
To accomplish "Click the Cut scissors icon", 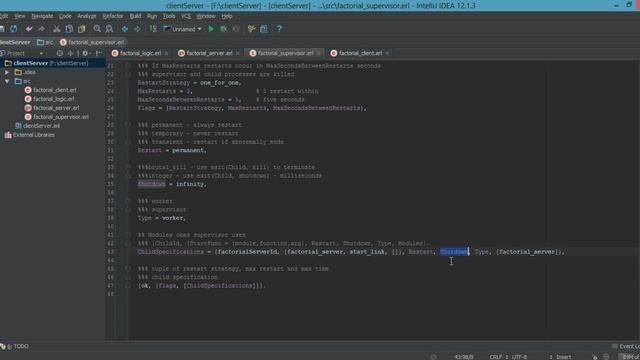I will coord(56,29).
